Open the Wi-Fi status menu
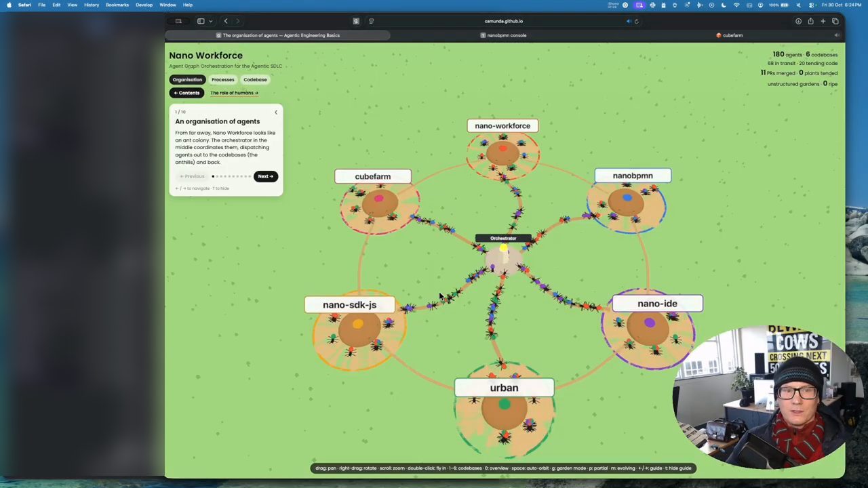Image resolution: width=868 pixels, height=488 pixels. pyautogui.click(x=736, y=5)
